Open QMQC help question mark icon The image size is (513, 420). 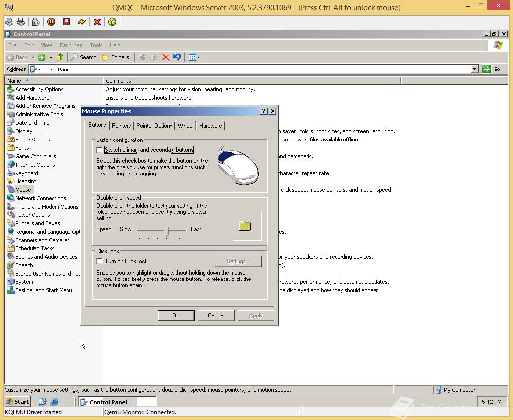click(112, 22)
